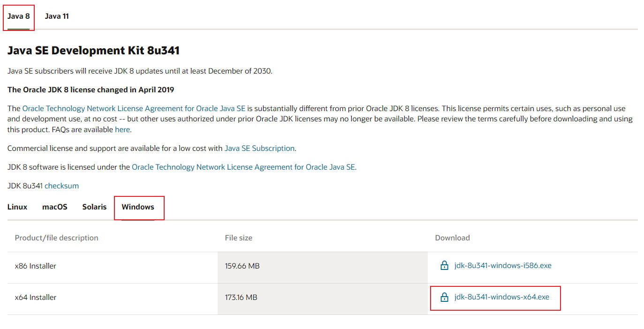Image resolution: width=644 pixels, height=329 pixels.
Task: Switch to the Java 8 tab
Action: [x=19, y=16]
